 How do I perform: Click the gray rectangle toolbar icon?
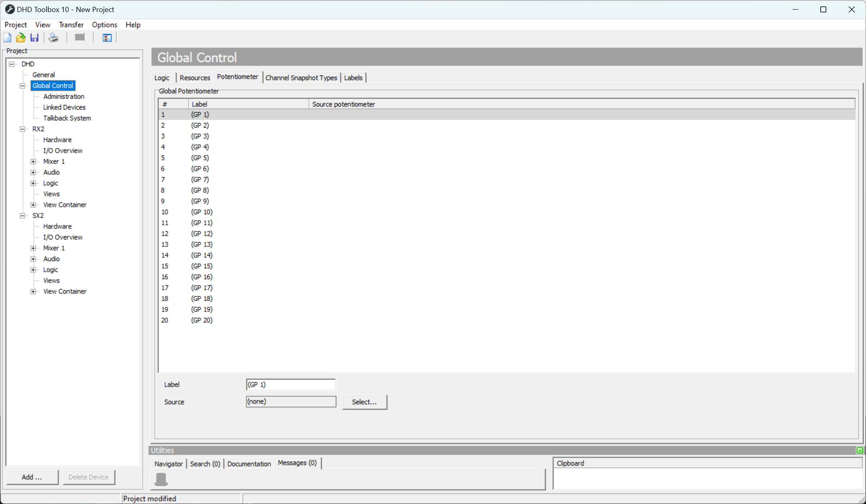point(80,37)
